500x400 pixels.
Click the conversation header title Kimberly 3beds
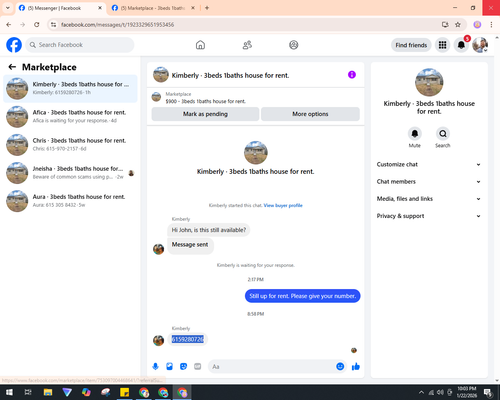[230, 76]
